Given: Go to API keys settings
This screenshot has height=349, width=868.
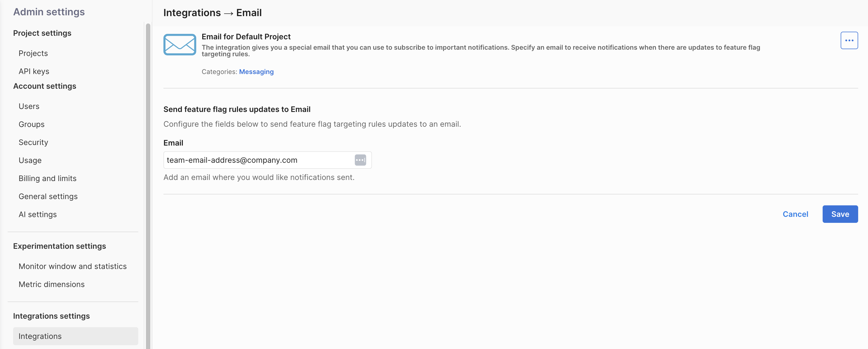Looking at the screenshot, I should (34, 71).
